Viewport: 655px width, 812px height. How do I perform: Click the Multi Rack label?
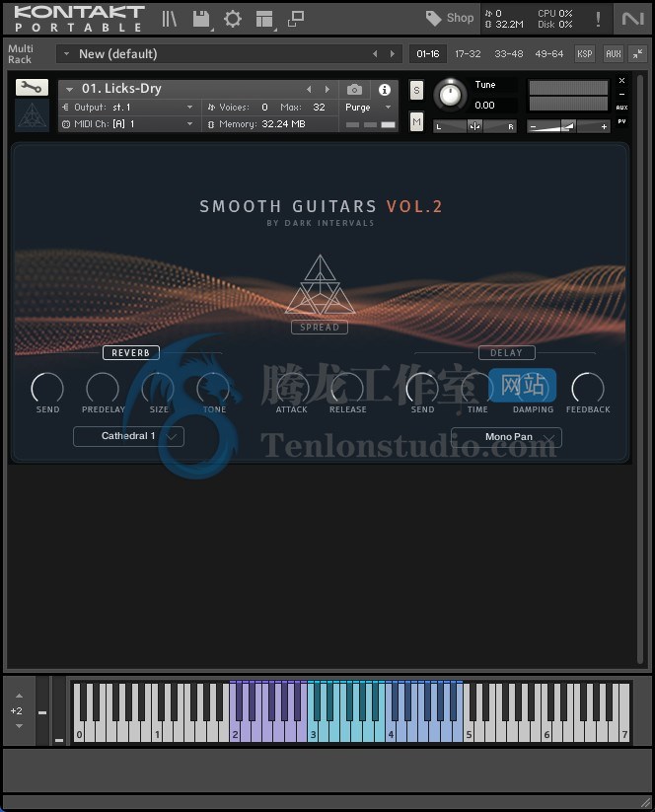click(20, 54)
